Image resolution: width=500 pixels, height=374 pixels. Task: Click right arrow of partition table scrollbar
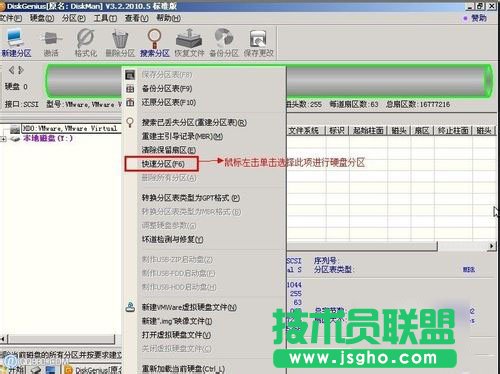click(491, 246)
